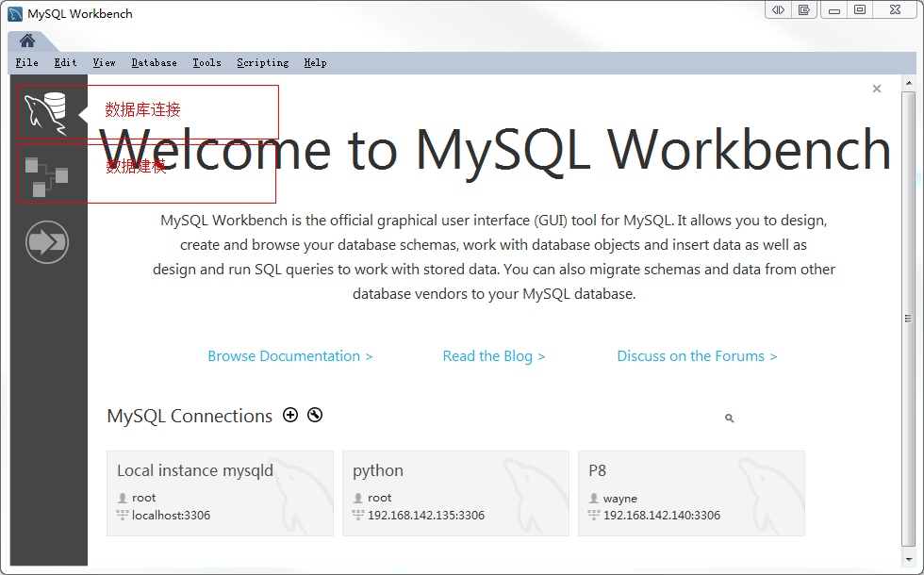Open the P8 connection tile

[x=691, y=494]
